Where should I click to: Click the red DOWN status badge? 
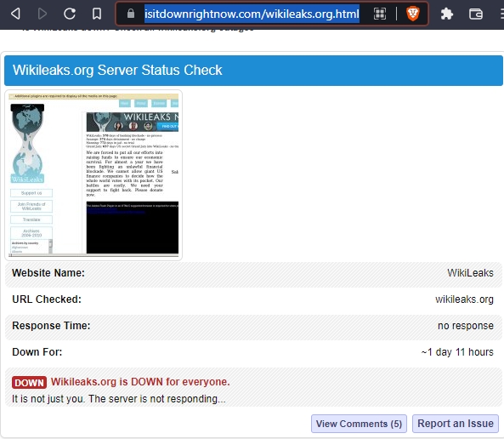(x=29, y=382)
